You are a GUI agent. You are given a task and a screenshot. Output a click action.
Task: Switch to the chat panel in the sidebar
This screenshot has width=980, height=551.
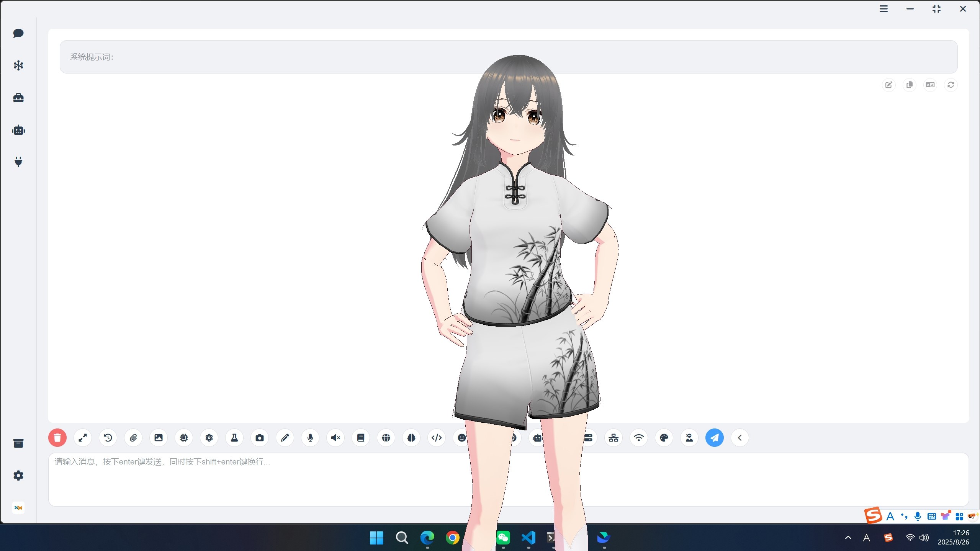(18, 33)
